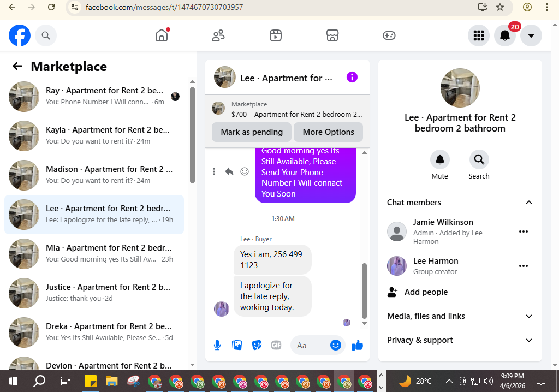Screen dimensions: 559x392
Task: Open Facebook search magnifier
Action: coord(46,35)
